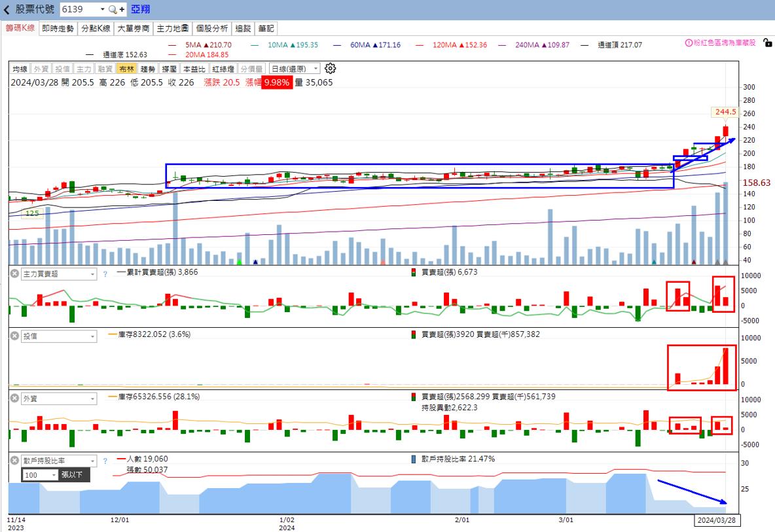This screenshot has height=532, width=775.
Task: Click the 亞翔 stock name link
Action: 139,9
